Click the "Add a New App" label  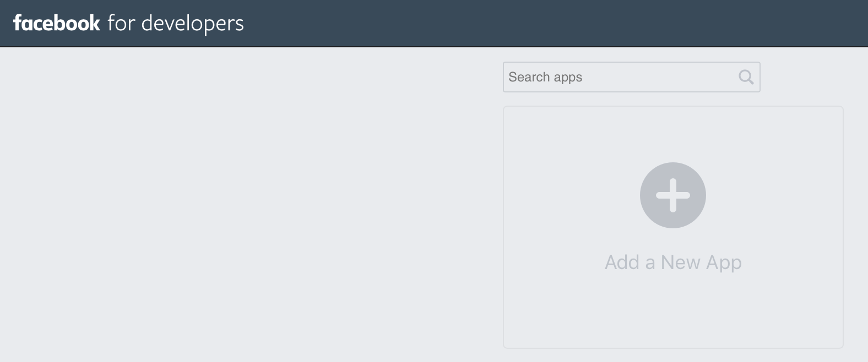[x=673, y=262]
